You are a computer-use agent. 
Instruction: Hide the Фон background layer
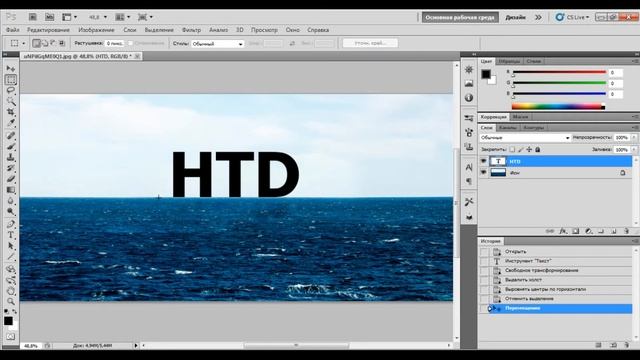pos(484,173)
